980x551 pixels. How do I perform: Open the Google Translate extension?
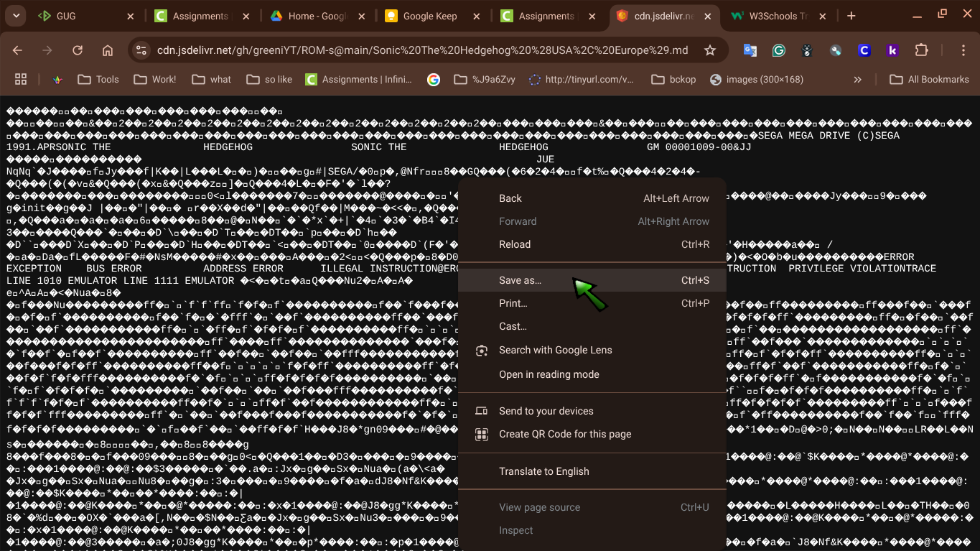[x=749, y=50]
